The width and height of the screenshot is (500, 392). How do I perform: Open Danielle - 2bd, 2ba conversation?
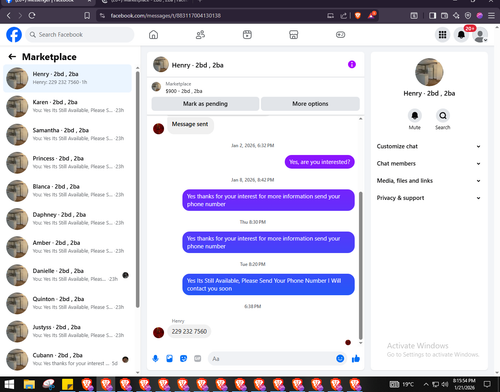click(67, 275)
